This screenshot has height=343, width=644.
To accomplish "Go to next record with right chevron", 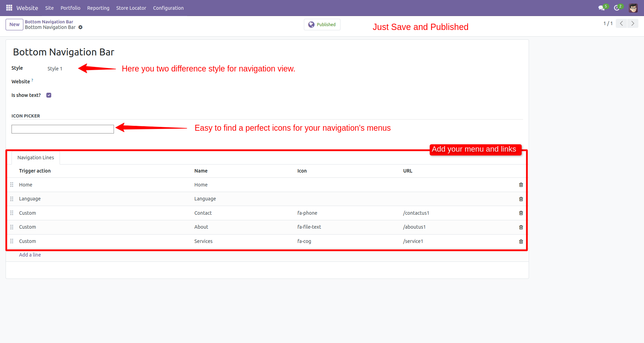I will [632, 23].
